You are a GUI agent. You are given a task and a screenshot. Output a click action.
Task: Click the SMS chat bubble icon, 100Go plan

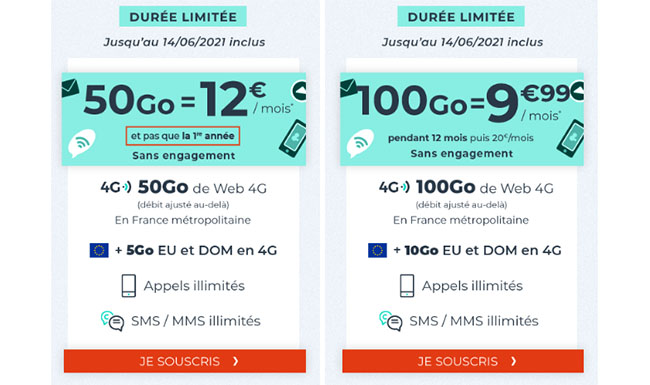tap(390, 321)
